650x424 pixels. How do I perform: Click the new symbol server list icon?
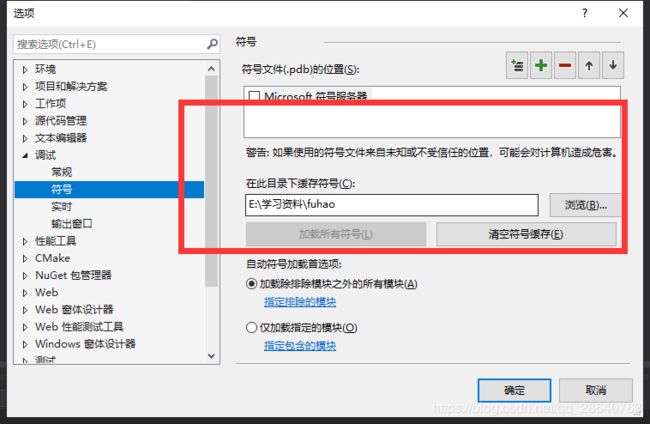(x=517, y=65)
